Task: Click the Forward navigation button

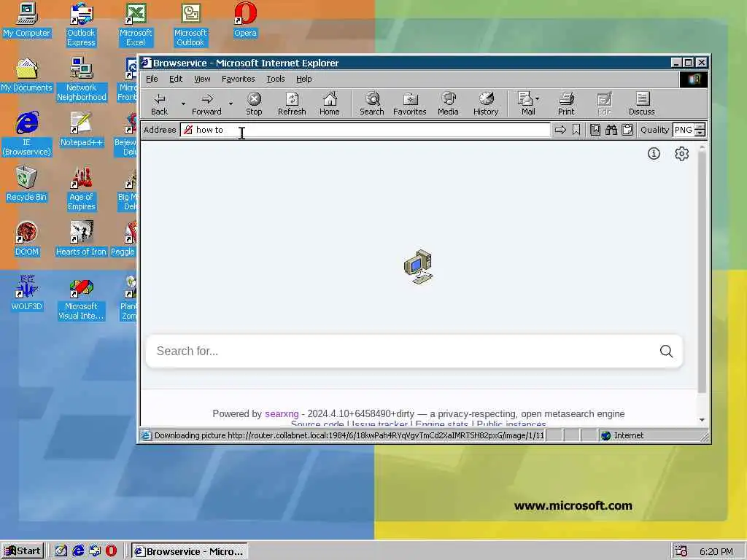Action: click(206, 104)
